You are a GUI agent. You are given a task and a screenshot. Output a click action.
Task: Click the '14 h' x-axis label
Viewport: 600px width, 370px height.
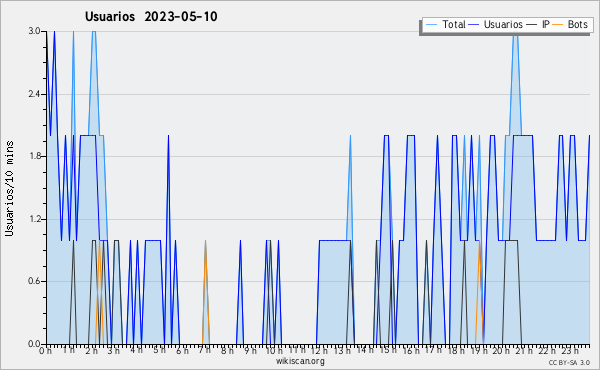pyautogui.click(x=365, y=350)
